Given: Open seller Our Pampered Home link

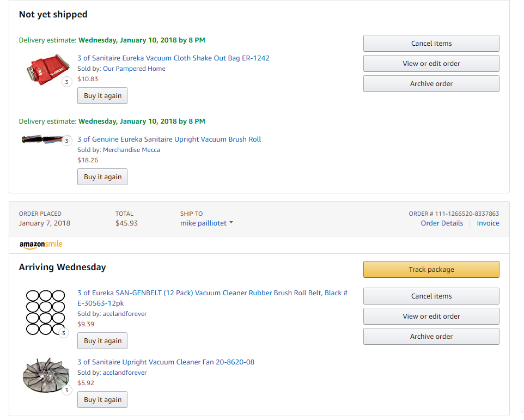Looking at the screenshot, I should [x=134, y=69].
